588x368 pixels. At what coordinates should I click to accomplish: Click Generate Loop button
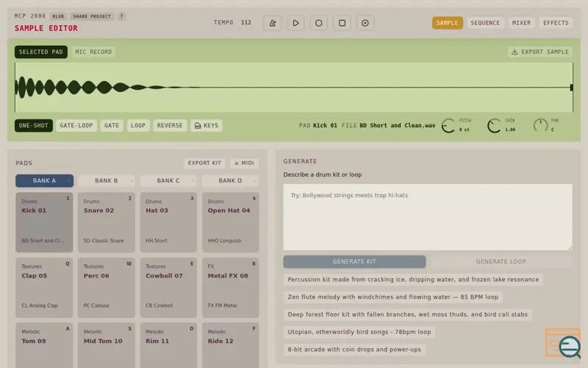(x=501, y=262)
